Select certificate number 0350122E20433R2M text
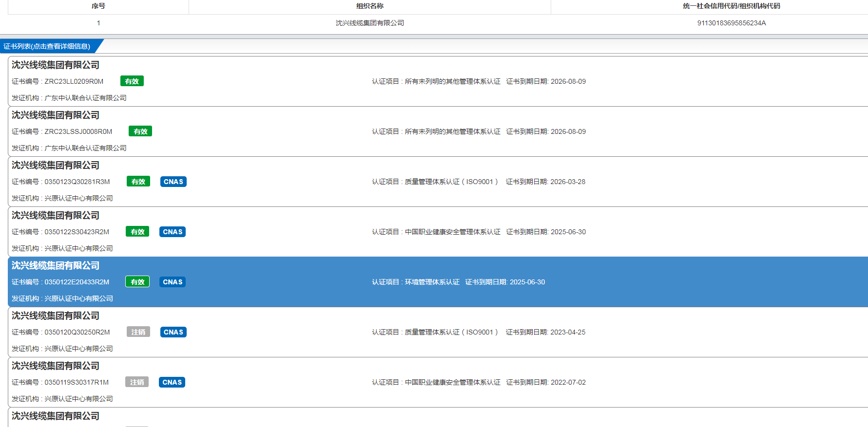Screen dimensions: 868x427 click(77, 282)
